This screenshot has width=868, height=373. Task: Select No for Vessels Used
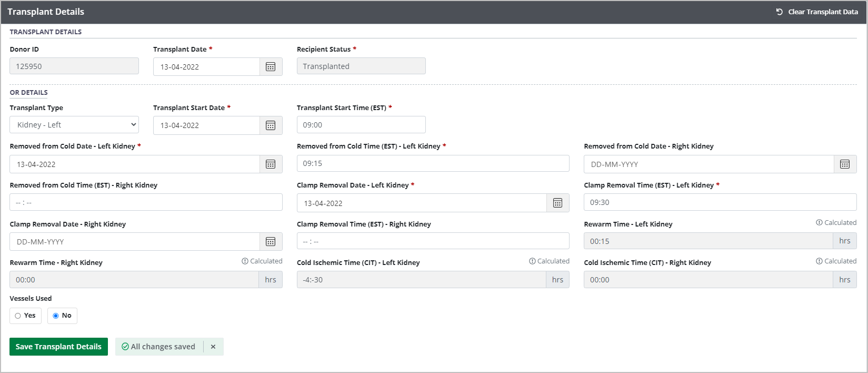tap(56, 316)
